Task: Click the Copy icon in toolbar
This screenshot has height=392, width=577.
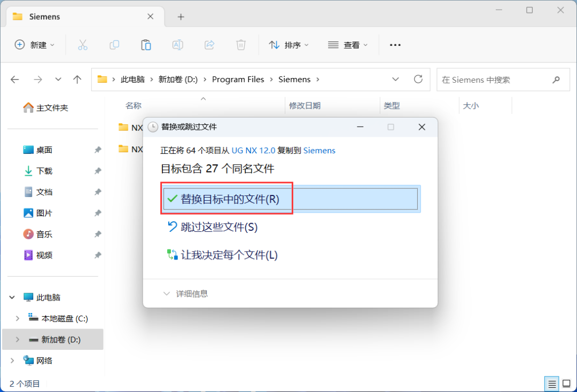Action: (114, 45)
